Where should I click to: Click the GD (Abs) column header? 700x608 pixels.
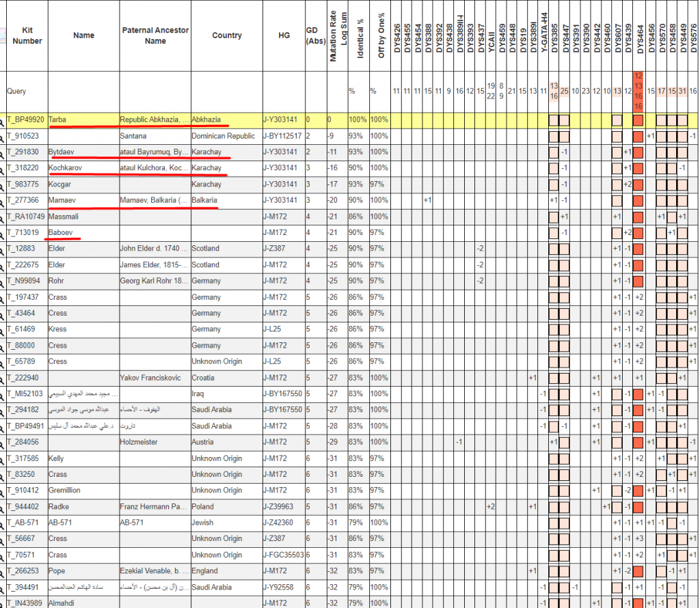(312, 36)
